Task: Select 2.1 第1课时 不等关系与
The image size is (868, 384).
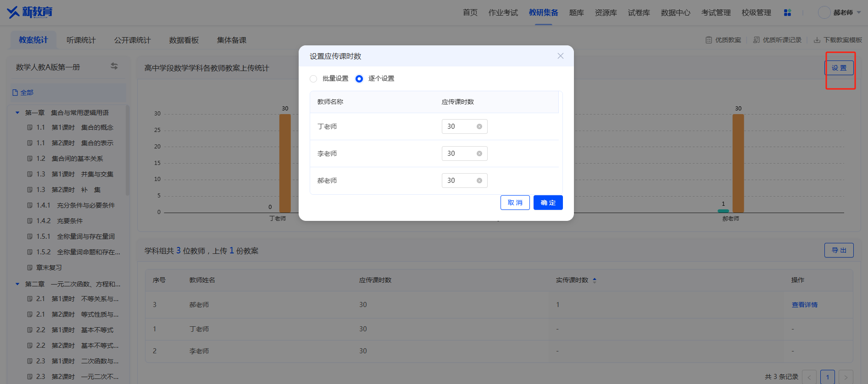Action: coord(78,299)
